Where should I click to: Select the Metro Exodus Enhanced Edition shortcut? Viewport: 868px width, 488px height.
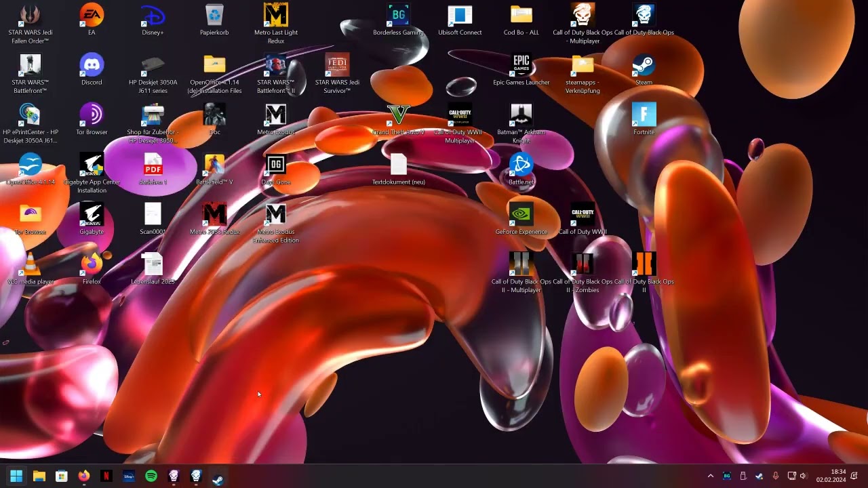[276, 224]
